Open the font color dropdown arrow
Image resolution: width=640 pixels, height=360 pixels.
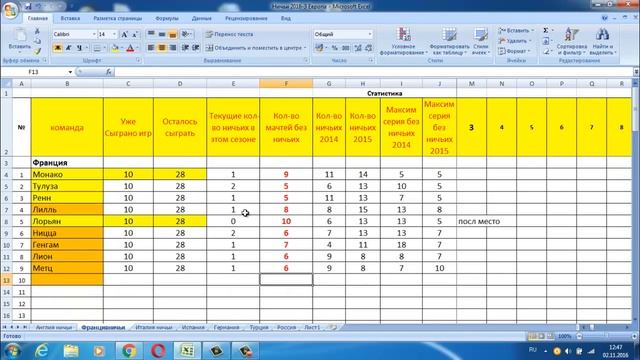pos(138,48)
